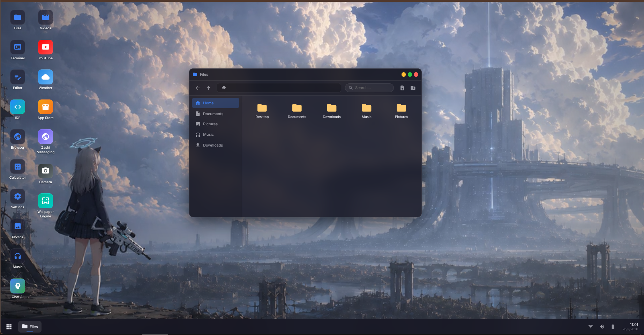The width and height of the screenshot is (644, 335).
Task: Select the Music folder in main pane
Action: 367,111
